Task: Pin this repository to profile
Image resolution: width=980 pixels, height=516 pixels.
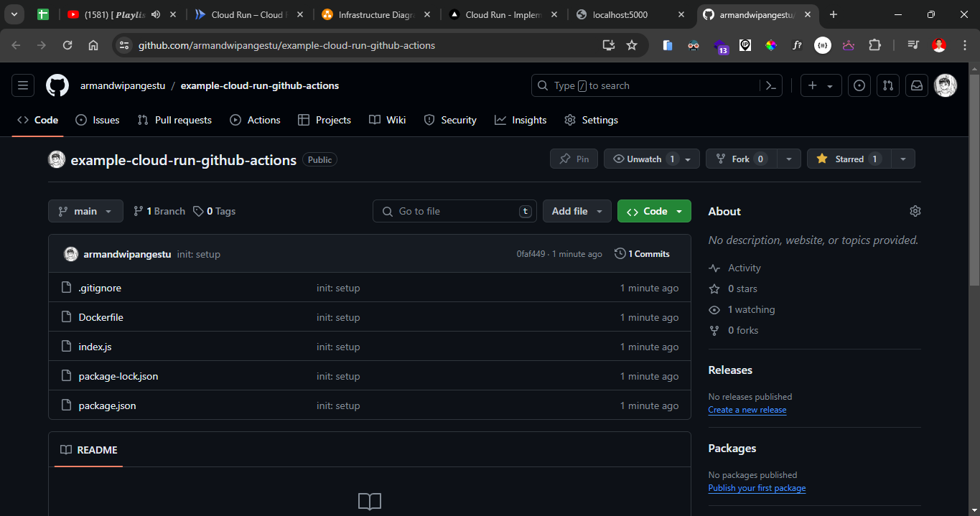Action: 574,159
